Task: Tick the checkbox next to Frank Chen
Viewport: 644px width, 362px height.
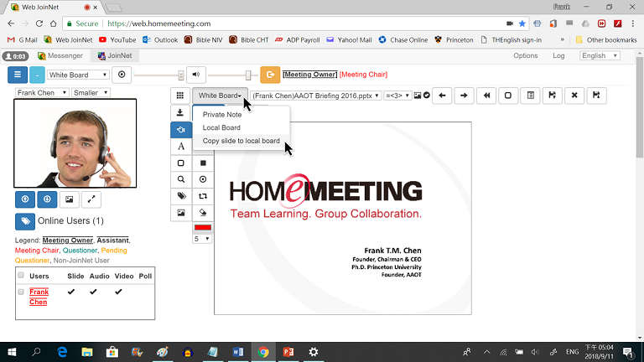Action: pyautogui.click(x=21, y=292)
